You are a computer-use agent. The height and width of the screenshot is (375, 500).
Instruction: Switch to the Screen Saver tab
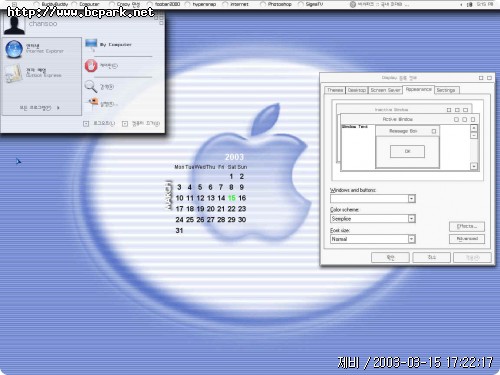pos(385,90)
